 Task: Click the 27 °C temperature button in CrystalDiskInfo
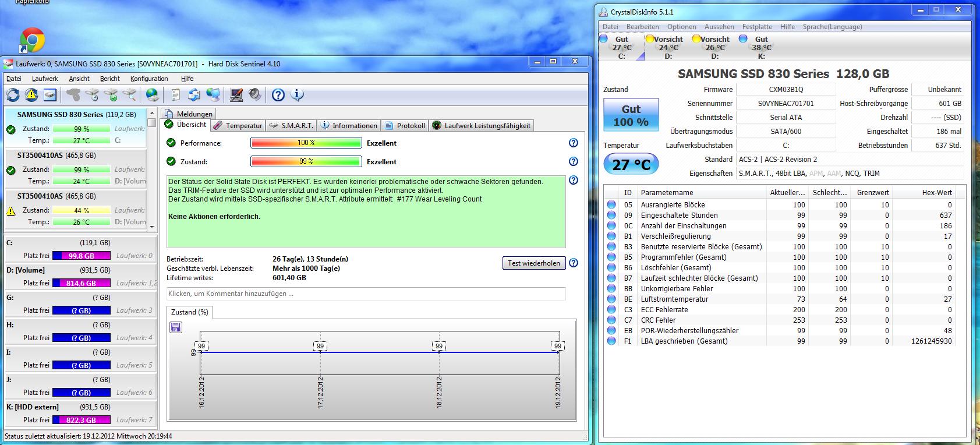pos(631,164)
